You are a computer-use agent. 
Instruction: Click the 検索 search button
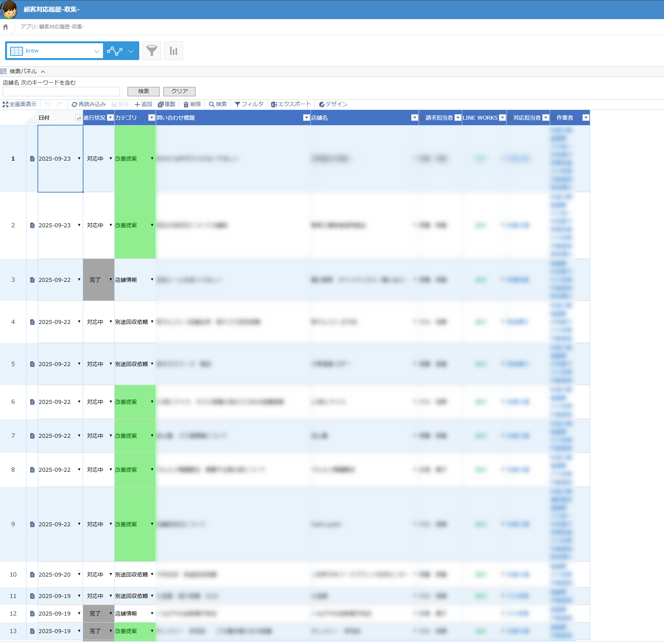point(143,91)
